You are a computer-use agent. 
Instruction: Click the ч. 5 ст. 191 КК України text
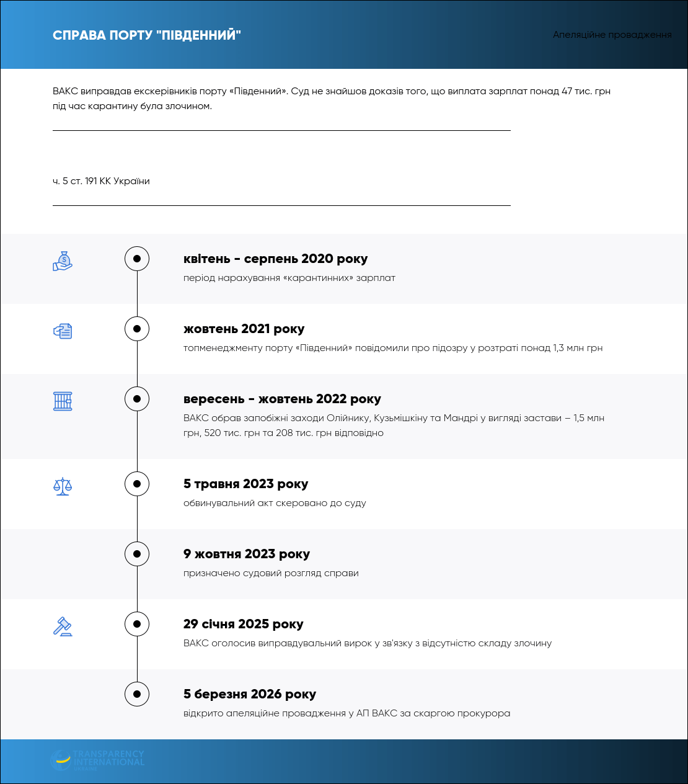(x=101, y=181)
